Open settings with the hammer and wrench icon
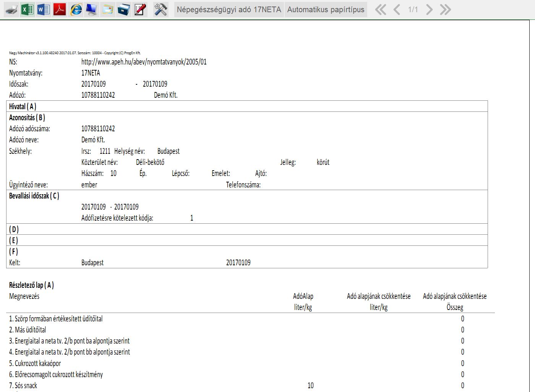The image size is (535, 392). coord(160,10)
